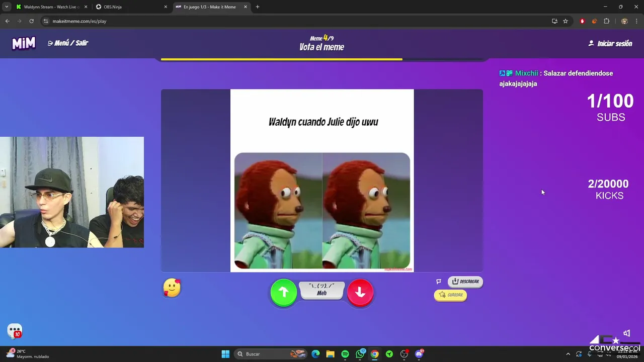Image resolution: width=644 pixels, height=362 pixels.
Task: Vote Meh on the meme
Action: pyautogui.click(x=321, y=290)
